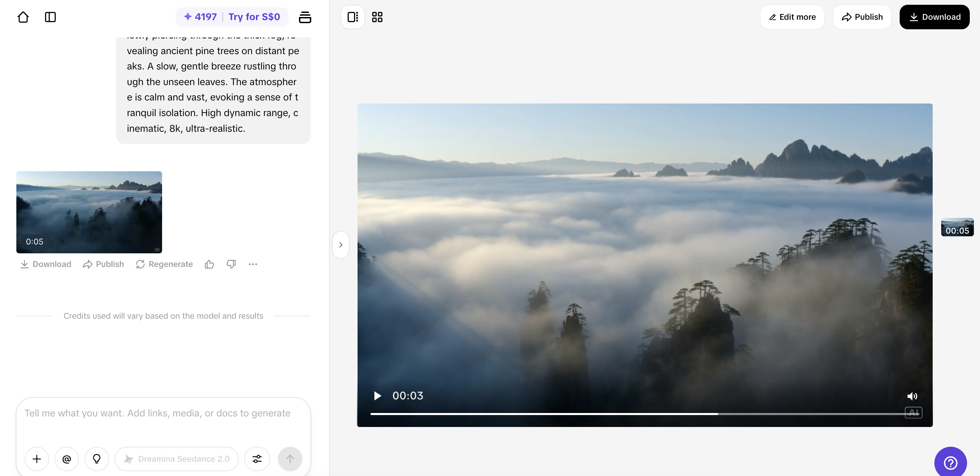Viewport: 980px width, 476px height.
Task: Open the stacked history icon near credits
Action: [x=305, y=17]
